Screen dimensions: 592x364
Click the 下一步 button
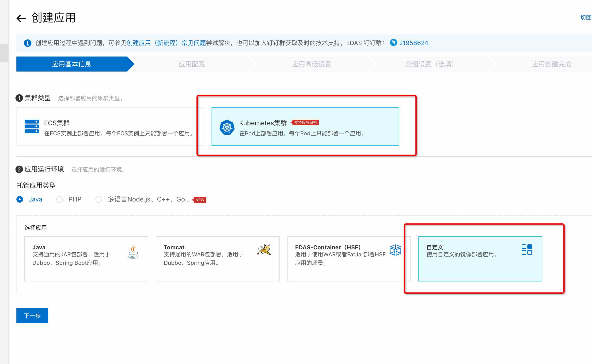[x=32, y=316]
